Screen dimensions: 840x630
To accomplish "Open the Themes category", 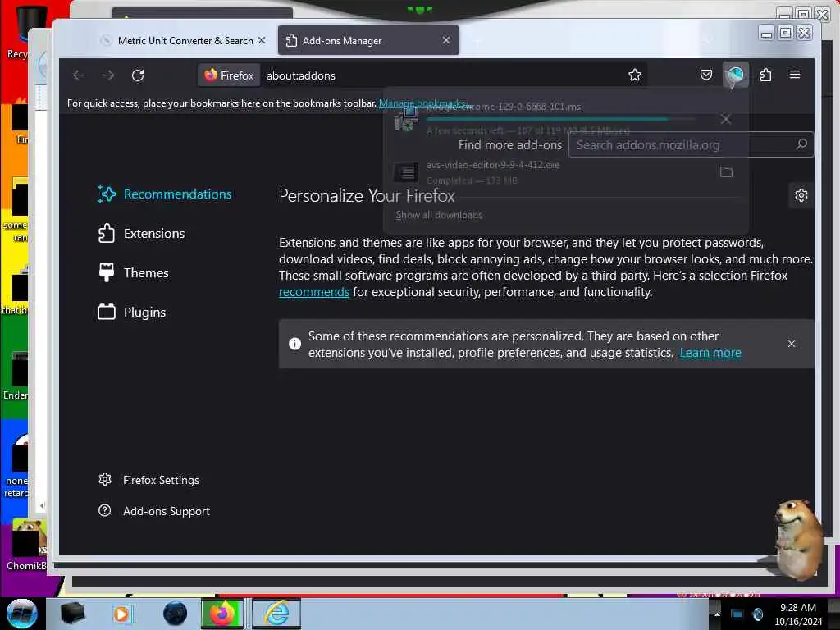I will tap(134, 272).
